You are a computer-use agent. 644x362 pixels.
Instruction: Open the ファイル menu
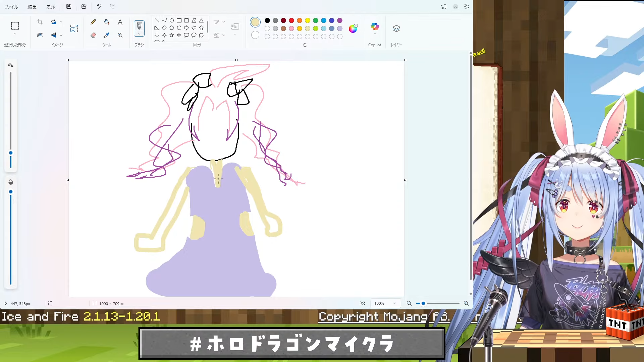[11, 7]
